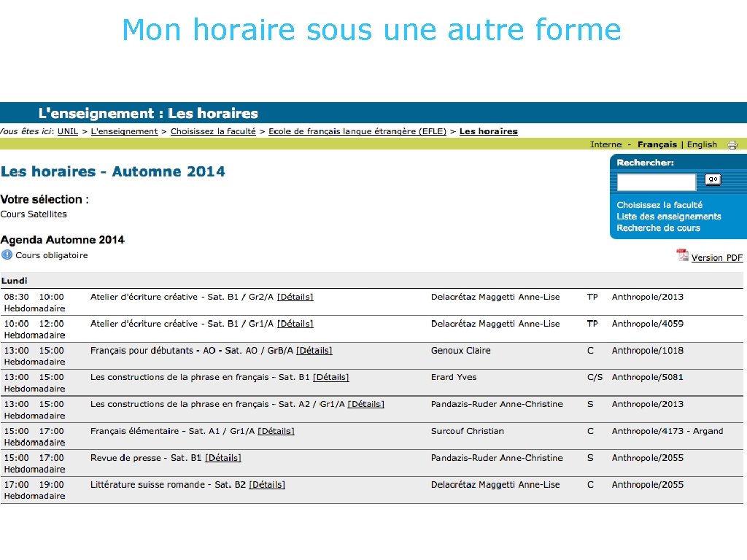Open L'enseignement breadcrumb link
The height and width of the screenshot is (560, 747).
(124, 131)
